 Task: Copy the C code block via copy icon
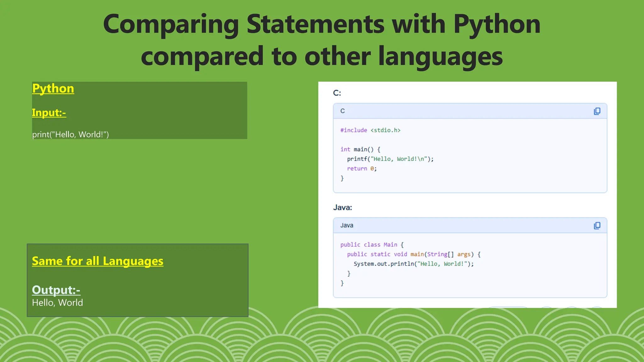pyautogui.click(x=597, y=111)
